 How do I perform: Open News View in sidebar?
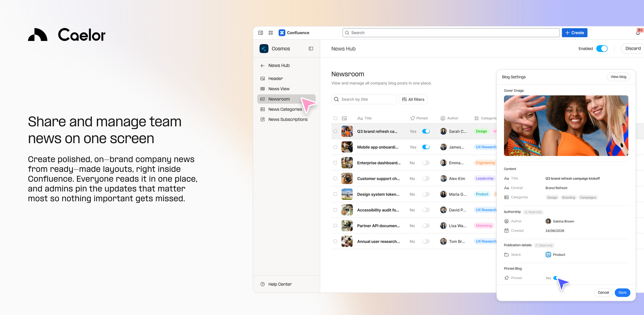(x=286, y=89)
